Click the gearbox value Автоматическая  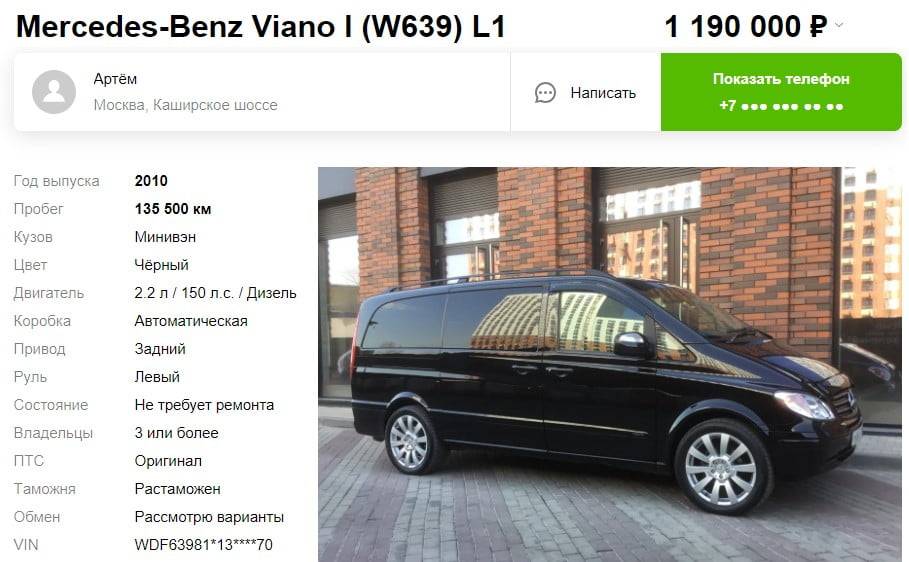point(191,321)
